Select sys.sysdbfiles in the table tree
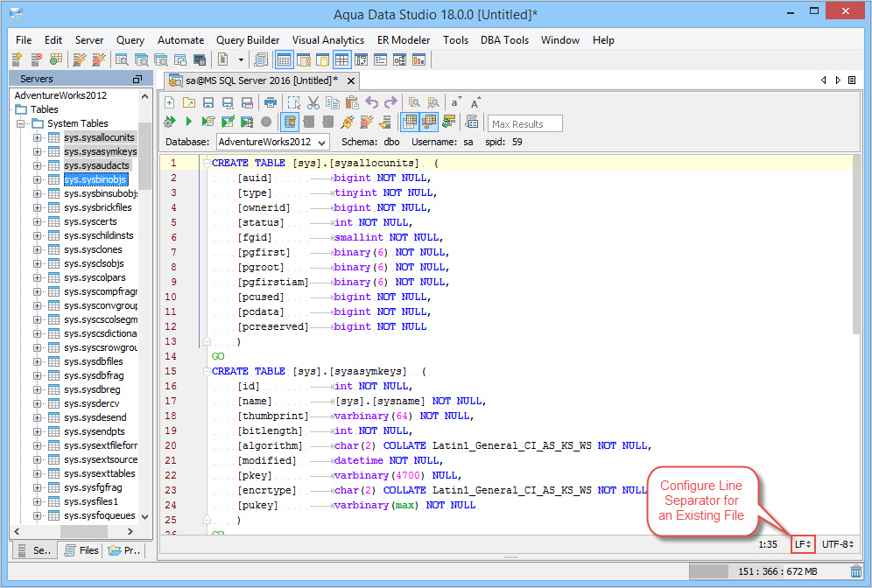Image resolution: width=872 pixels, height=588 pixels. click(93, 361)
